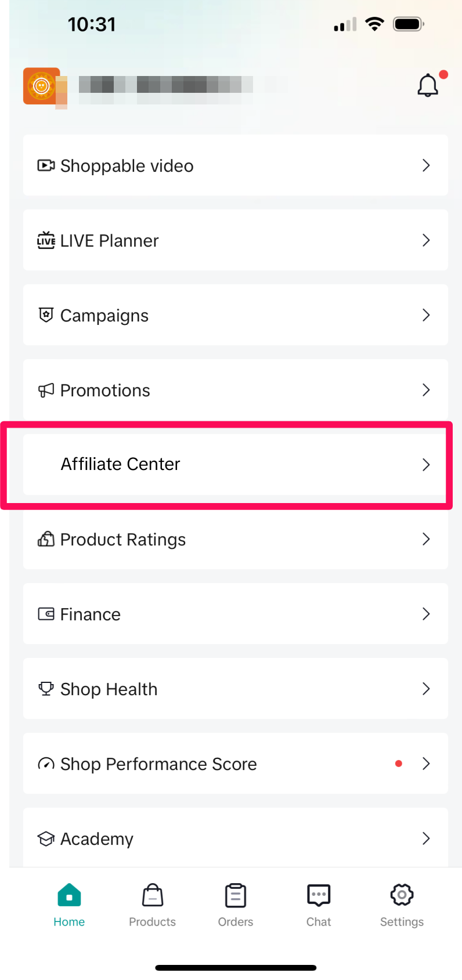462x980 pixels.
Task: Click the Shoppable video camera icon
Action: (46, 166)
